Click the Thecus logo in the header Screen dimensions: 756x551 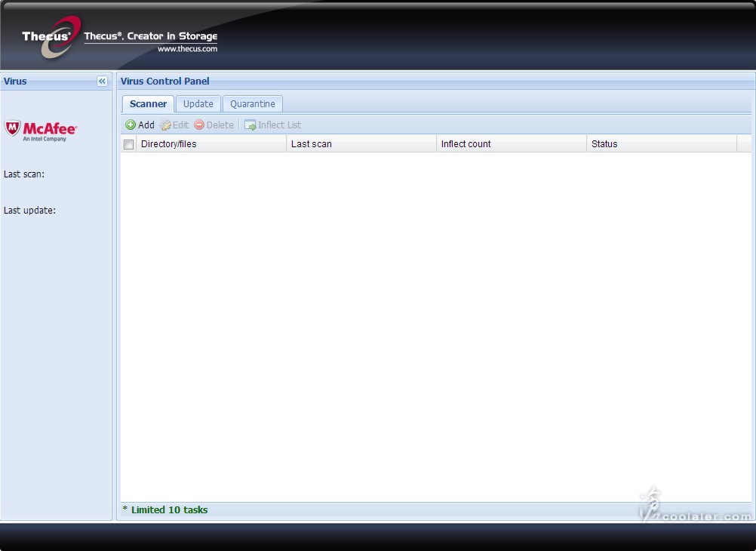[x=51, y=37]
